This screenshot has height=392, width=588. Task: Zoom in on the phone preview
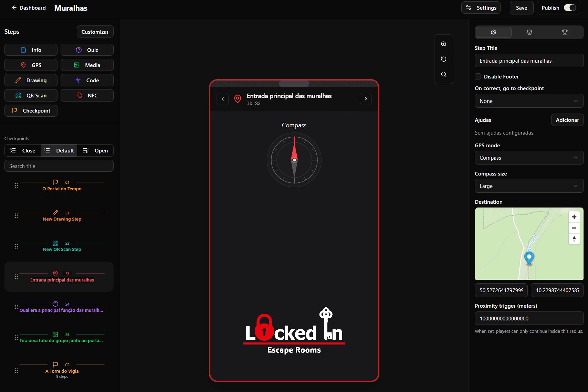443,44
